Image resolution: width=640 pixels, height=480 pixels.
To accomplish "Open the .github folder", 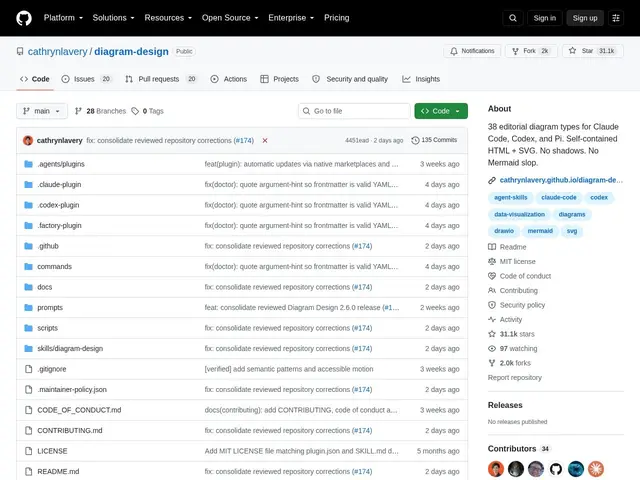I will coord(48,246).
